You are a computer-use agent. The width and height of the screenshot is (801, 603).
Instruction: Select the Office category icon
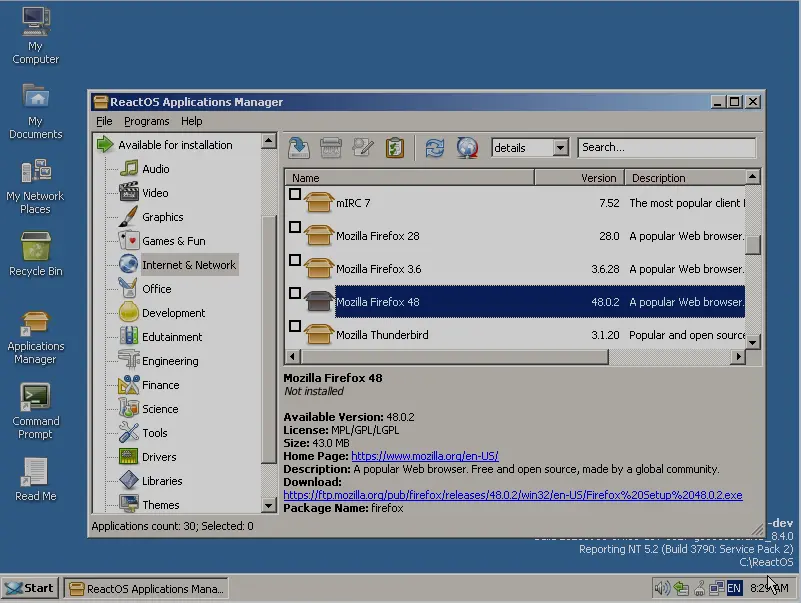pos(129,288)
